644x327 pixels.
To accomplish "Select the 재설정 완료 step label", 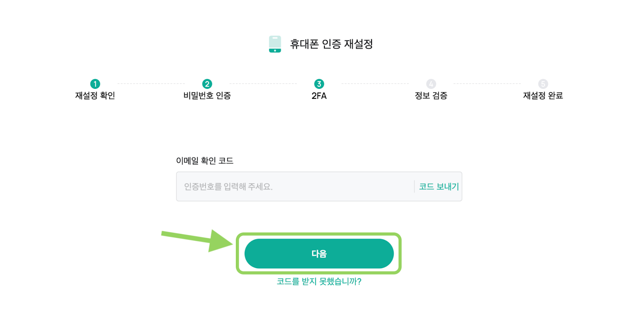I will click(x=543, y=96).
